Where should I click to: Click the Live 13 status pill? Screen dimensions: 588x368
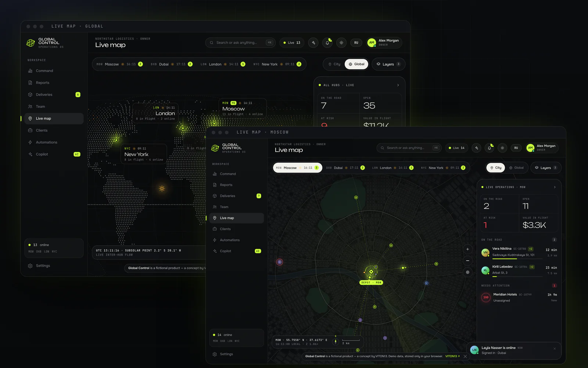(x=292, y=43)
